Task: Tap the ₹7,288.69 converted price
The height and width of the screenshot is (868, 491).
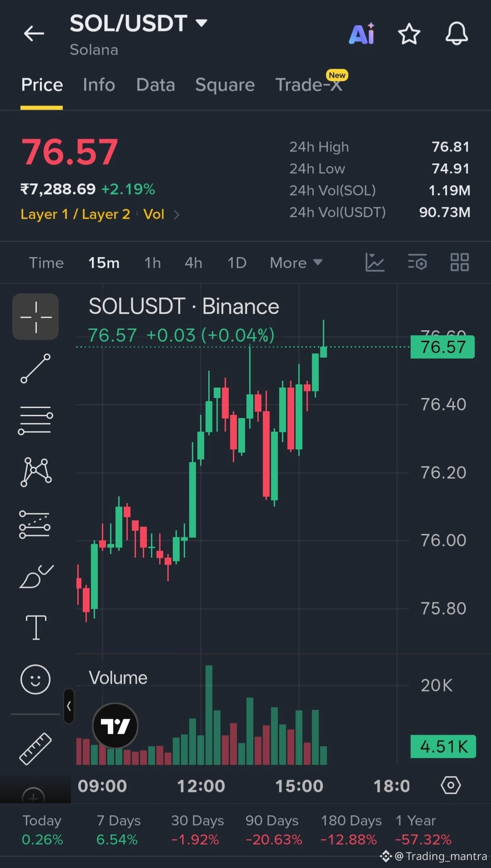Action: point(58,189)
